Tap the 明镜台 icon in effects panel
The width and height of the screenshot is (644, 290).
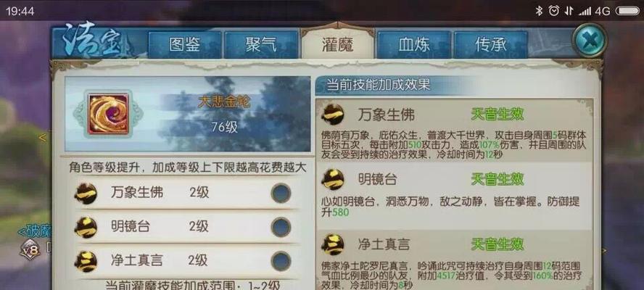pyautogui.click(x=333, y=179)
